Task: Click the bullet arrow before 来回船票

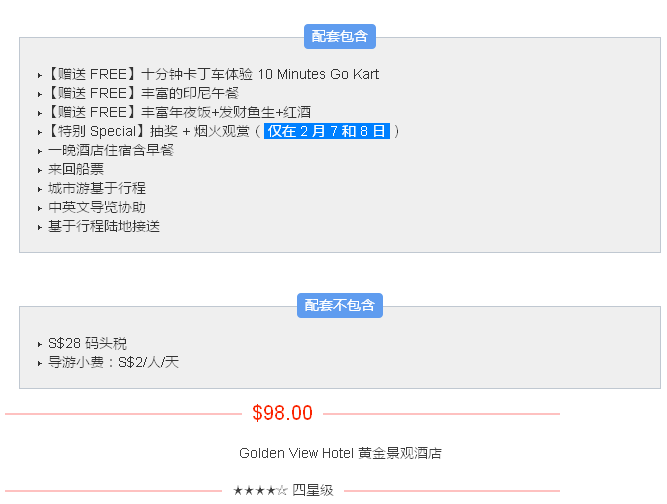Action: click(40, 170)
